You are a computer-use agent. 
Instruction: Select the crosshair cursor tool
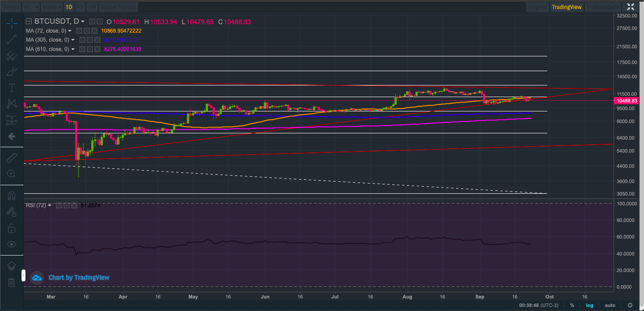[x=12, y=24]
